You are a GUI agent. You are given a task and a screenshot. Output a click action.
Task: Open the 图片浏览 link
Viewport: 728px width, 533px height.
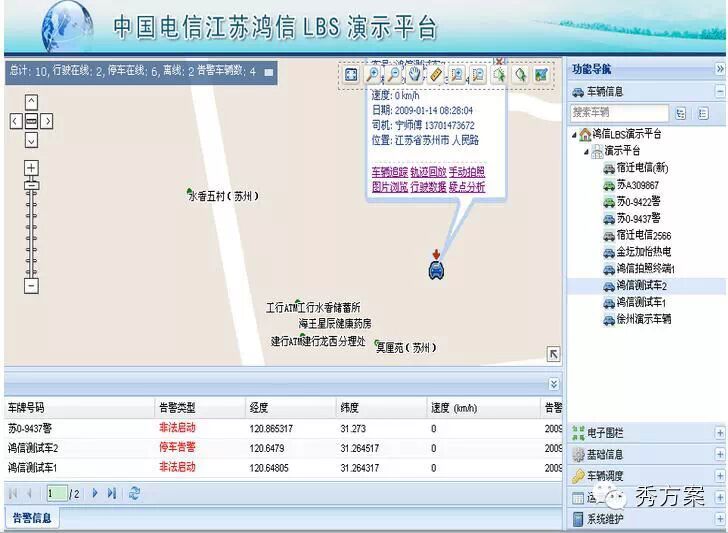[x=390, y=187]
